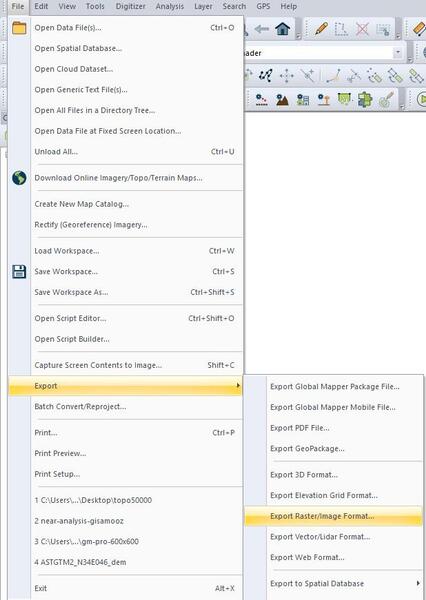Image resolution: width=426 pixels, height=600 pixels.
Task: Choose Save Workspace As...
Action: [x=125, y=292]
